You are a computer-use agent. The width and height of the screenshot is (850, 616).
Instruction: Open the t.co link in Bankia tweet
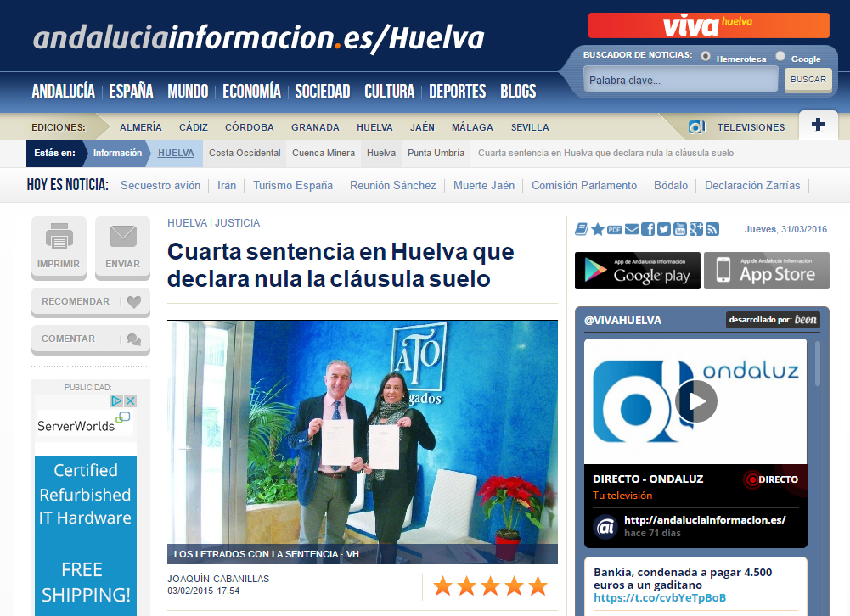coord(660,597)
